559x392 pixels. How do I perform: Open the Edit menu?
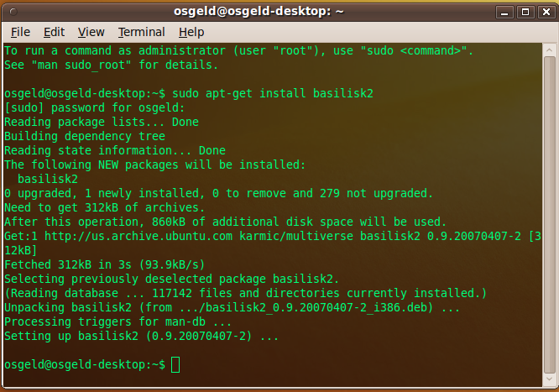point(54,32)
